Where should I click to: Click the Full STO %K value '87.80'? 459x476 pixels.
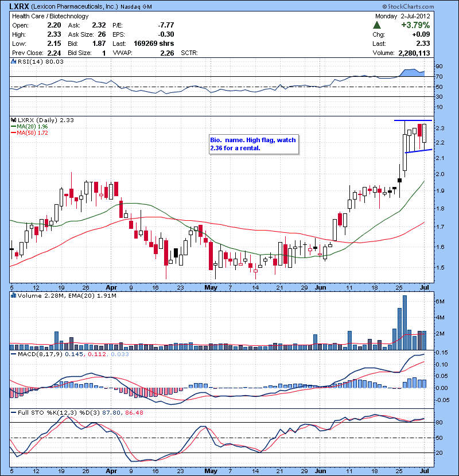tap(111, 412)
